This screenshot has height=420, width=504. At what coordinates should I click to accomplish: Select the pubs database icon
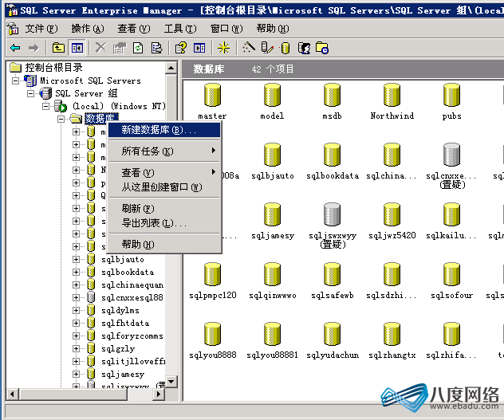[x=451, y=95]
